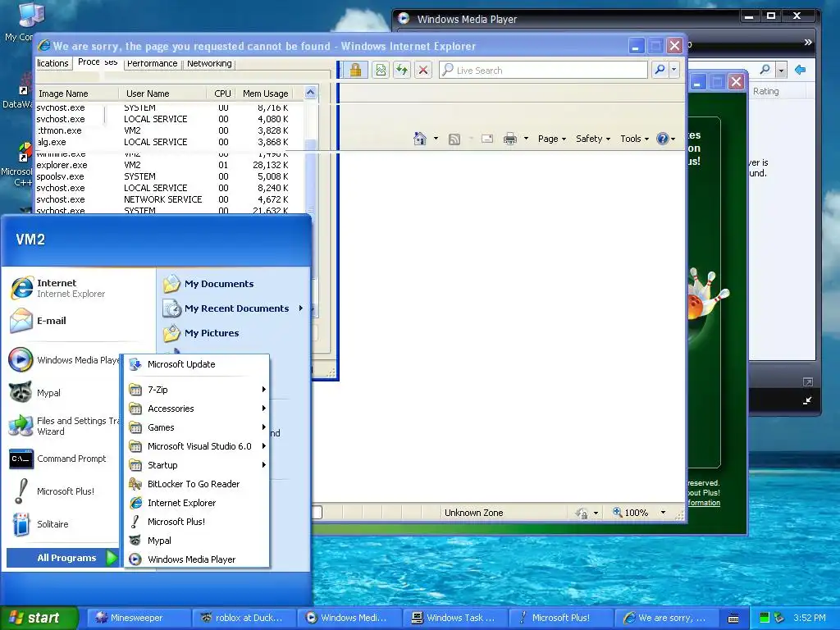Click the Print icon in IE
The height and width of the screenshot is (630, 840).
point(510,139)
